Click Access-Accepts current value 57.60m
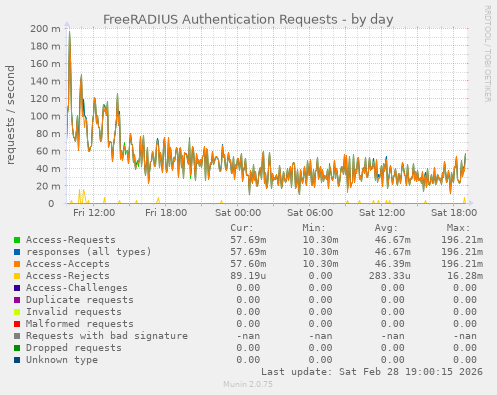The image size is (497, 395). click(248, 264)
